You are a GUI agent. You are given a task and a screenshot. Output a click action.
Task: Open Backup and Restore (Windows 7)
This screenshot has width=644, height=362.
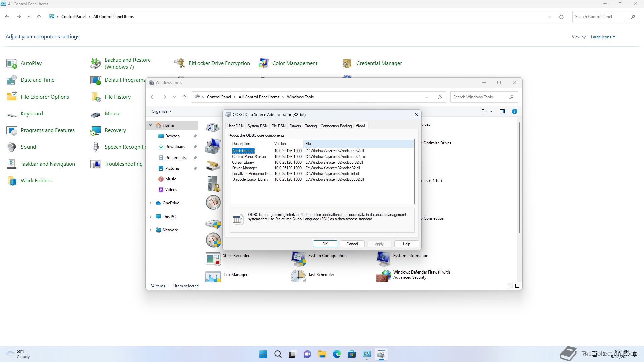121,63
